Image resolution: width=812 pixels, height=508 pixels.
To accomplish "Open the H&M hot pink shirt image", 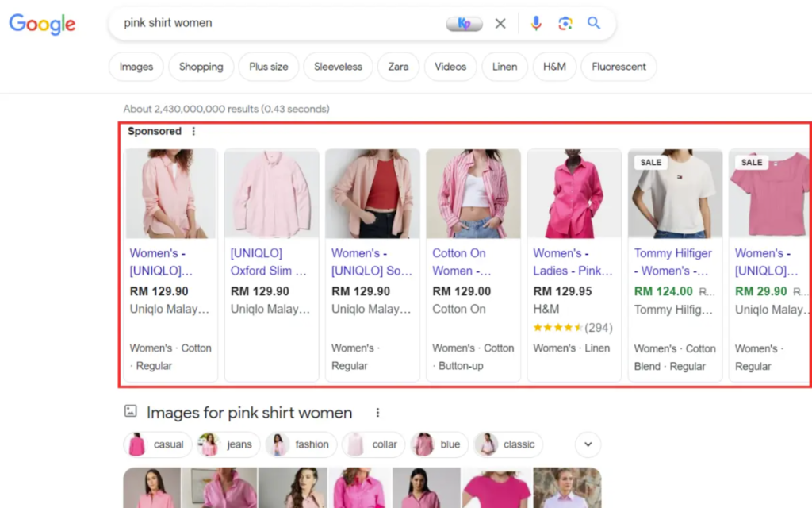I will point(574,194).
